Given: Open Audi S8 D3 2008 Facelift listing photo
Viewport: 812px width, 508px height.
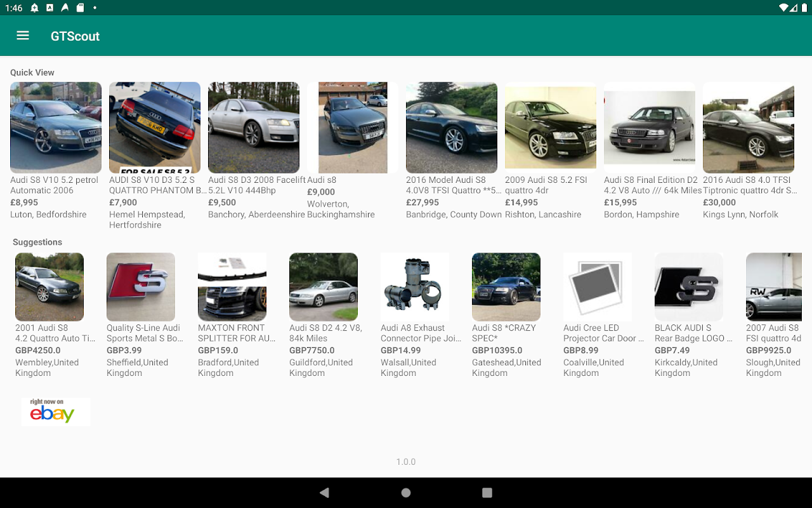Looking at the screenshot, I should [254, 128].
